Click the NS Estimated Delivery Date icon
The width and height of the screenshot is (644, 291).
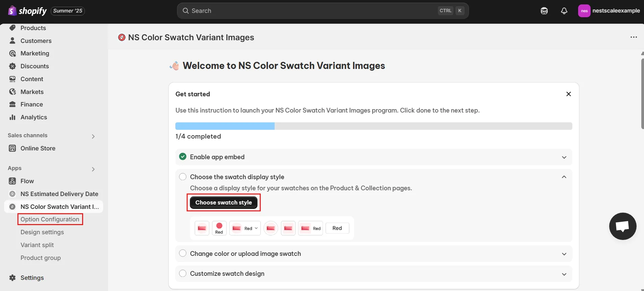[13, 194]
